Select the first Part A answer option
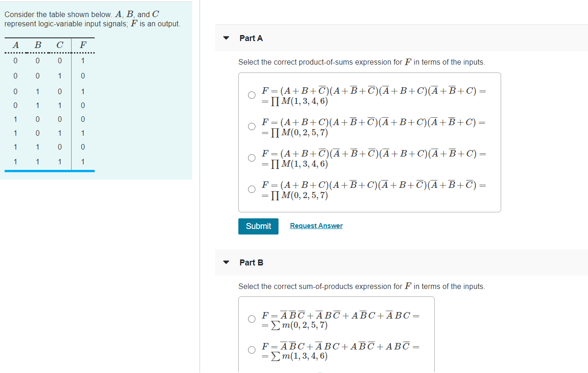The width and height of the screenshot is (588, 373). tap(251, 95)
